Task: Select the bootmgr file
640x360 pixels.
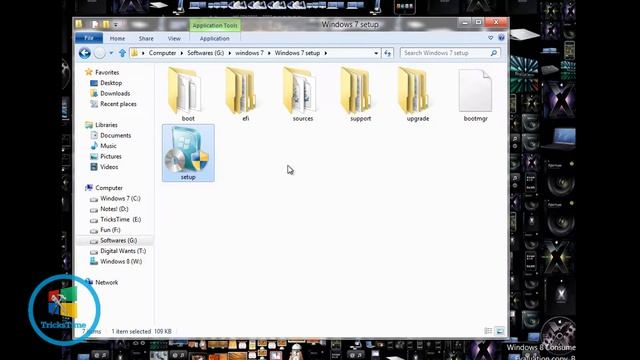Action: pos(476,95)
